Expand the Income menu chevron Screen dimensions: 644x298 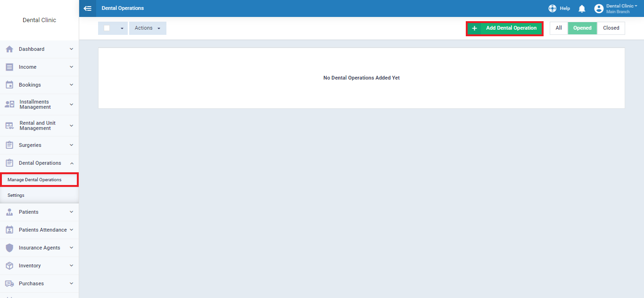click(x=72, y=67)
